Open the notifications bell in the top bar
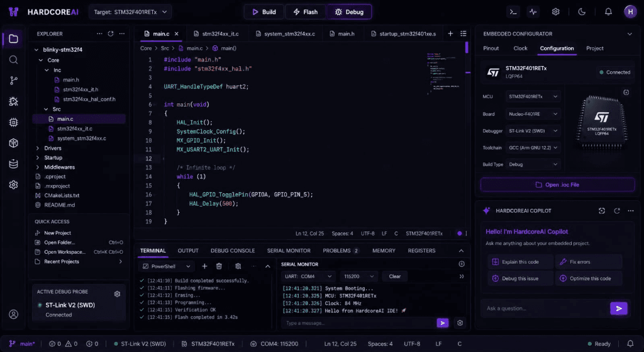Screen dimensions: 644x352 click(608, 12)
